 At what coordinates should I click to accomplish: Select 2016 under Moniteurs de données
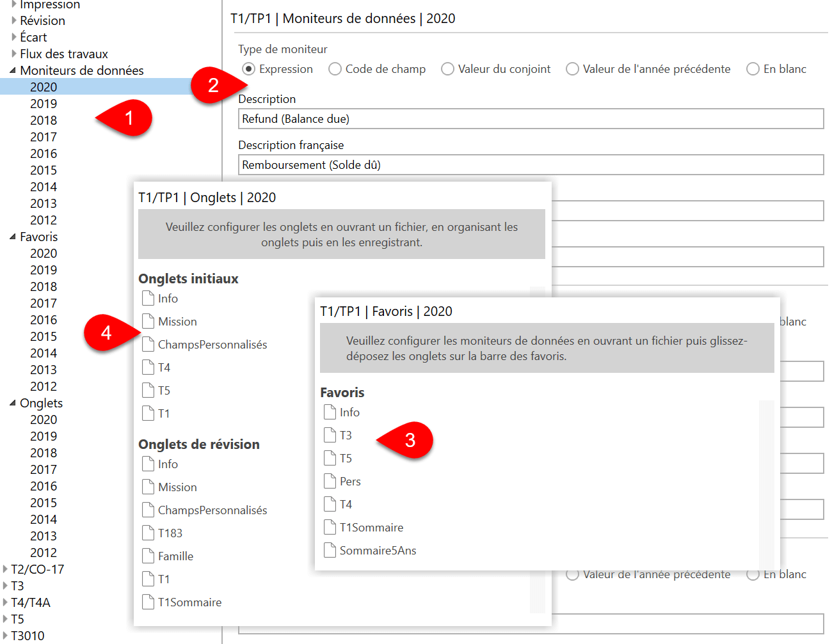(x=44, y=153)
